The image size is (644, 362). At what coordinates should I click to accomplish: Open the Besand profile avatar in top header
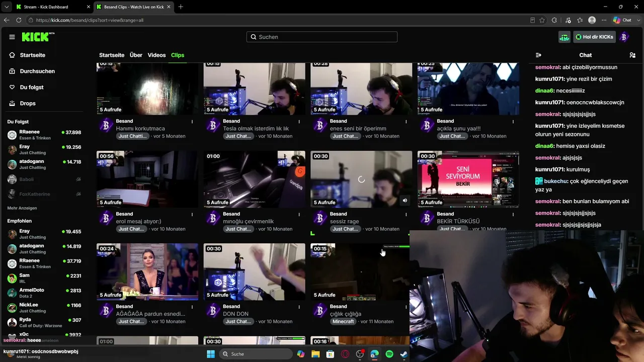pos(624,37)
